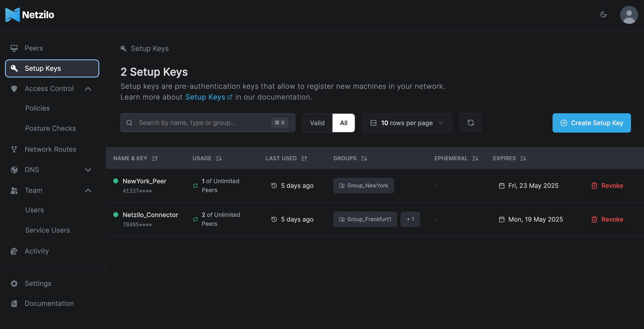This screenshot has height=329, width=644.
Task: Revoke the NewYork_Peer key
Action: pyautogui.click(x=607, y=185)
